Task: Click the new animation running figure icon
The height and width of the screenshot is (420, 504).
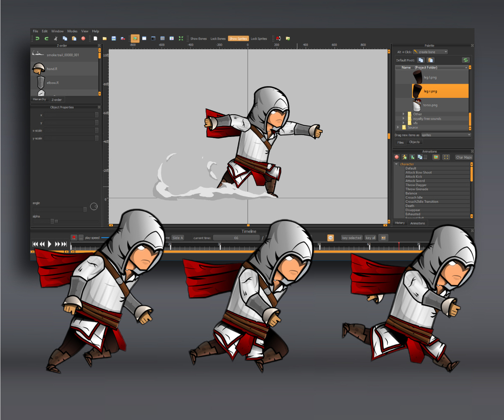Action: click(404, 157)
